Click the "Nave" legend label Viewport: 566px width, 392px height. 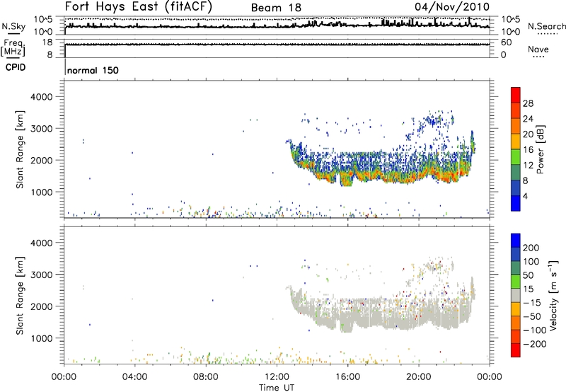pos(538,49)
